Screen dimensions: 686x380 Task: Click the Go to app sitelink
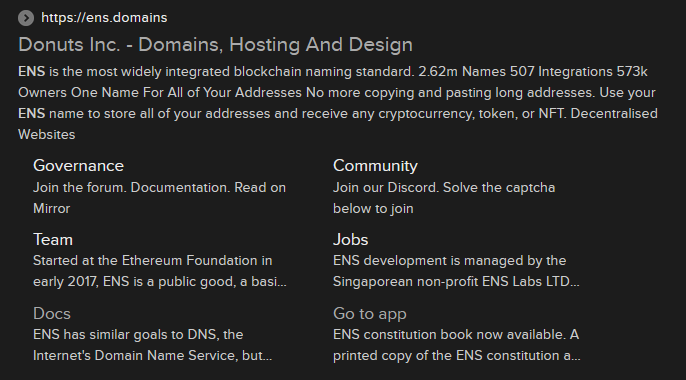tap(370, 314)
